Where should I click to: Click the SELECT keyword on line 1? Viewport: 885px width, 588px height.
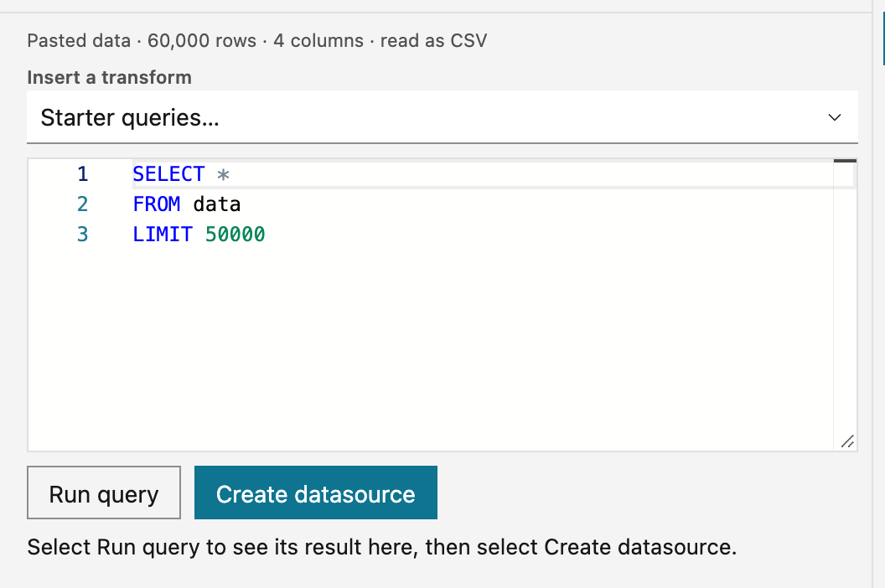point(168,174)
